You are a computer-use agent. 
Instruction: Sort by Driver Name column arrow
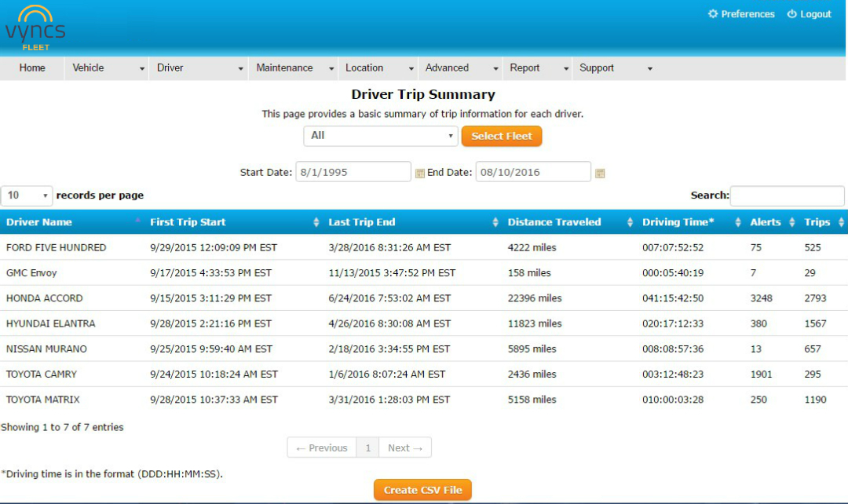[x=138, y=221]
